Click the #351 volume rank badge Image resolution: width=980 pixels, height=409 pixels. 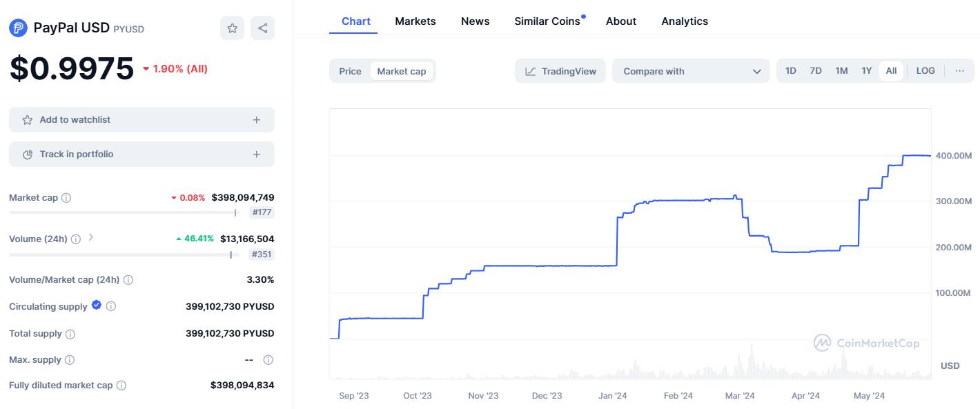click(262, 255)
